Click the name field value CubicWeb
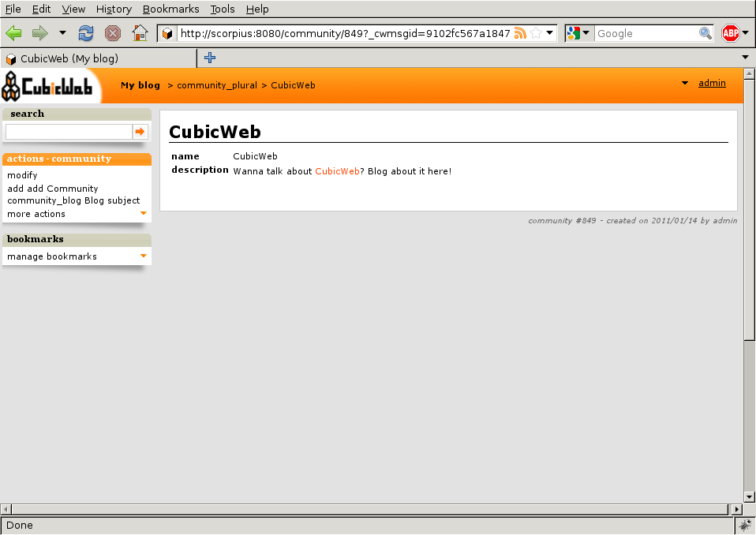 click(255, 156)
